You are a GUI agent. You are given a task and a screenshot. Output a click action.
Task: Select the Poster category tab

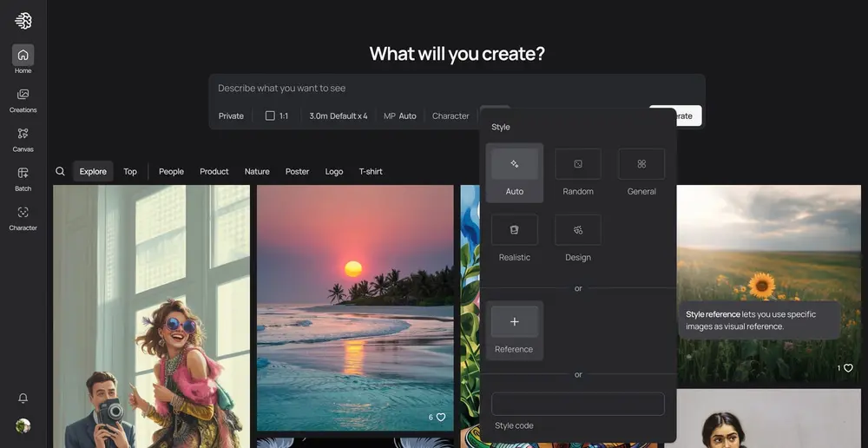click(297, 171)
